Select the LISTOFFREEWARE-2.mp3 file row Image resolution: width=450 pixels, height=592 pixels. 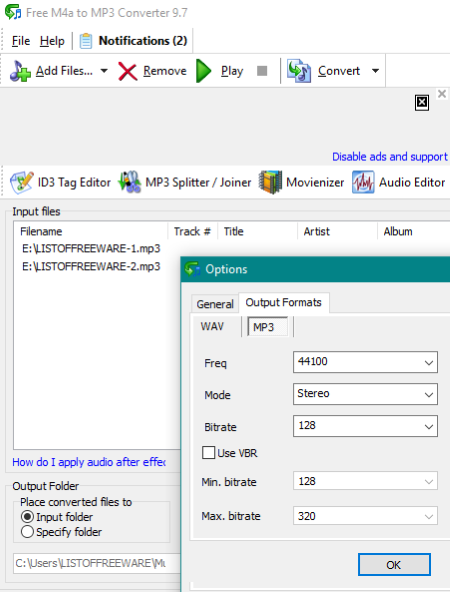(x=91, y=267)
